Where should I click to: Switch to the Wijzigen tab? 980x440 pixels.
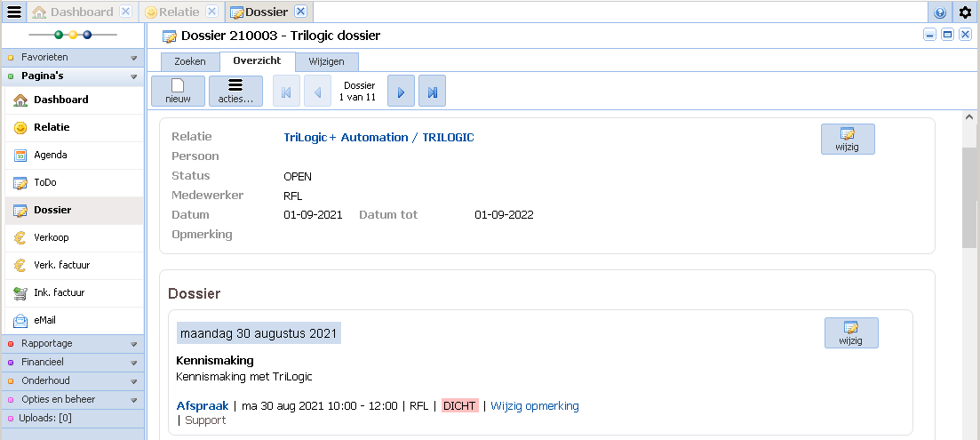[x=327, y=61]
